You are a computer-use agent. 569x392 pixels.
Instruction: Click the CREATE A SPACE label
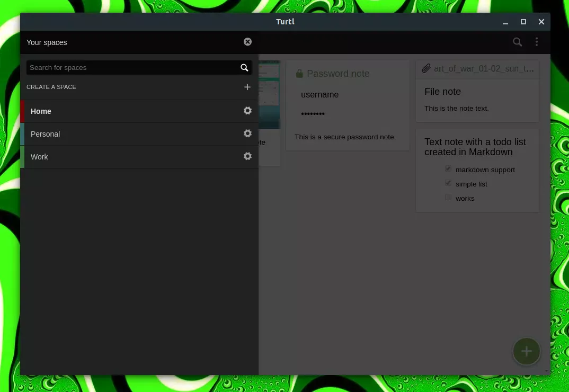click(51, 87)
